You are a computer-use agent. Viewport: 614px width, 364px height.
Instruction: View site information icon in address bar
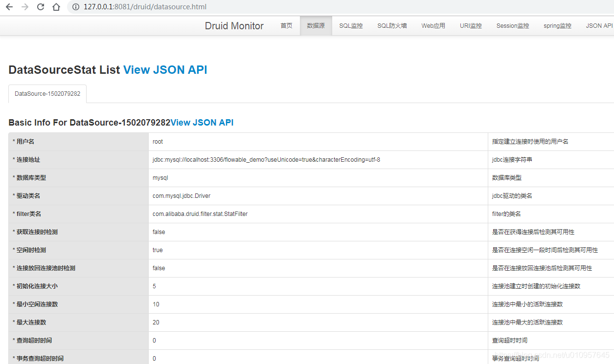(x=76, y=7)
